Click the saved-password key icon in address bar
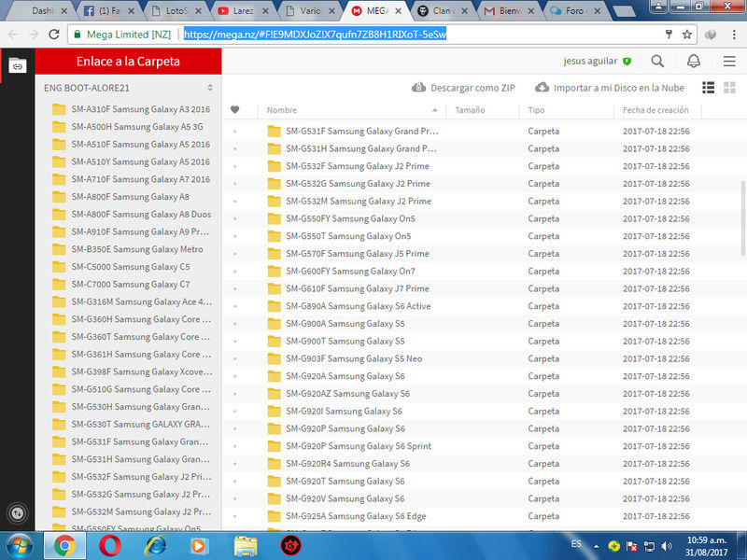 [669, 35]
